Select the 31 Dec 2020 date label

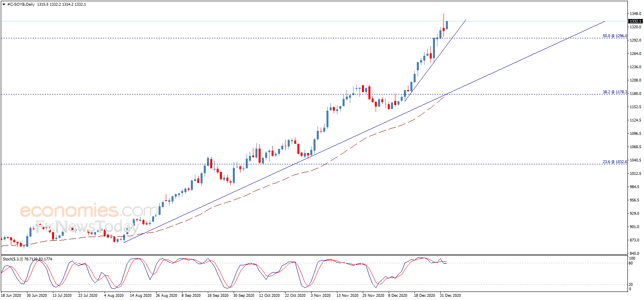pos(450,296)
